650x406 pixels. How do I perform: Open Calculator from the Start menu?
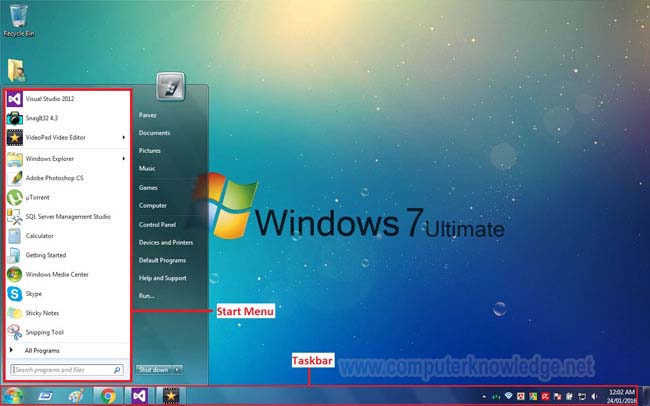[68, 236]
